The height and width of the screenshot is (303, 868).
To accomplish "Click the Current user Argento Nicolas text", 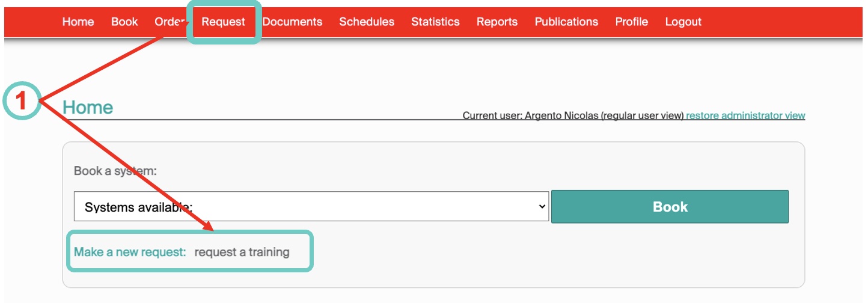I will (x=573, y=115).
